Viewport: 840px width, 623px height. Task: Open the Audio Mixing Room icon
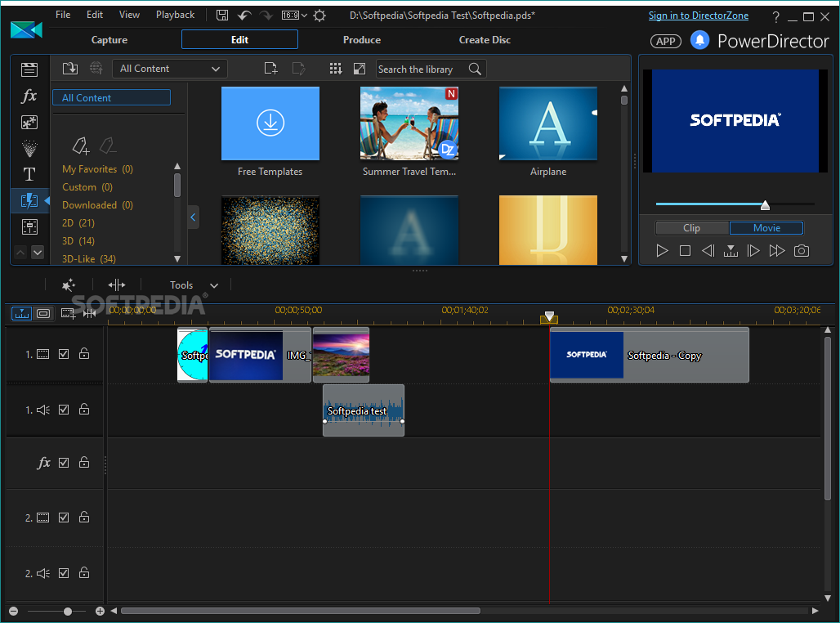(x=29, y=226)
